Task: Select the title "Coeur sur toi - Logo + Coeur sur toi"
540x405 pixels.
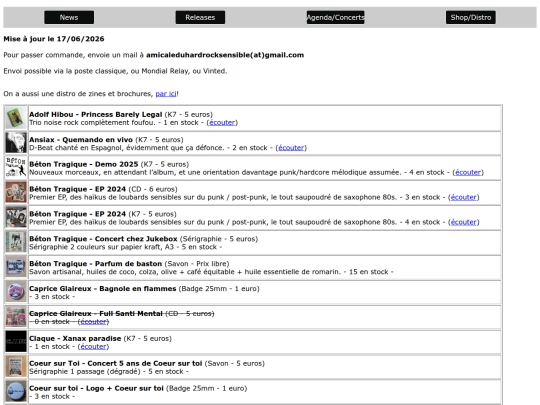Action: tap(96, 388)
